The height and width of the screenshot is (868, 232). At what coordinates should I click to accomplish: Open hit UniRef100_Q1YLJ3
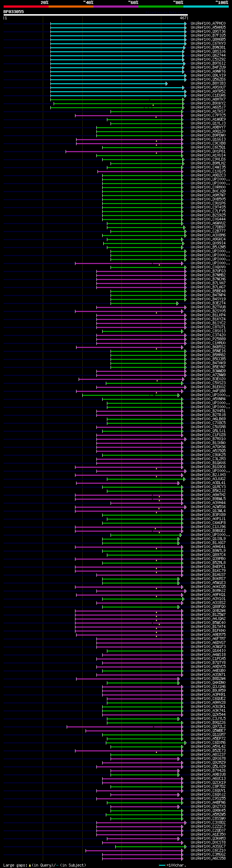click(x=208, y=123)
